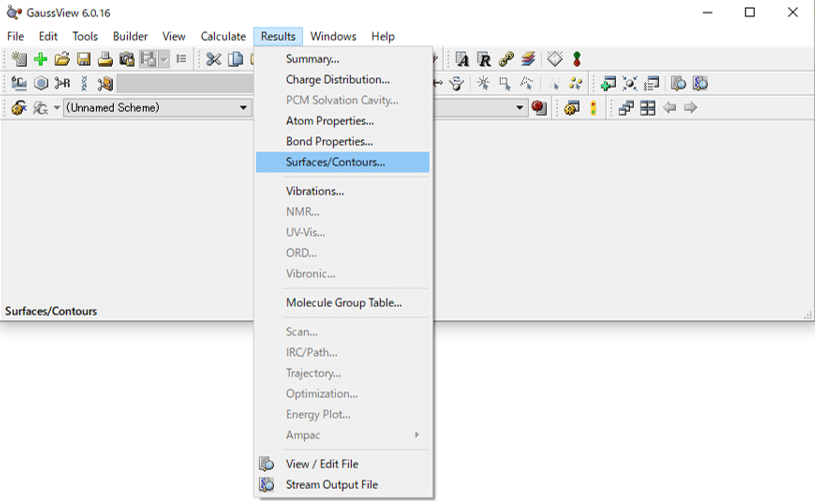
Task: Click the Create New Molecule Group icon
Action: [19, 59]
